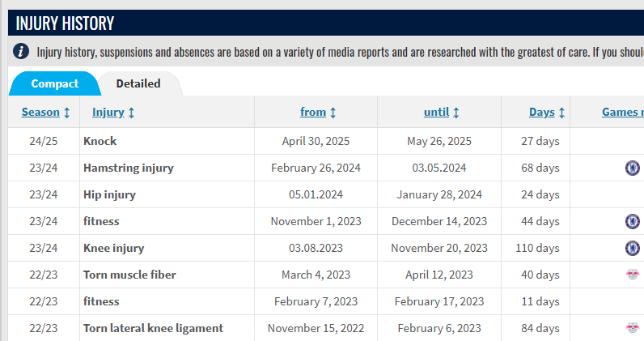Sort table by Season header link
Image resolution: width=644 pixels, height=341 pixels.
(40, 112)
